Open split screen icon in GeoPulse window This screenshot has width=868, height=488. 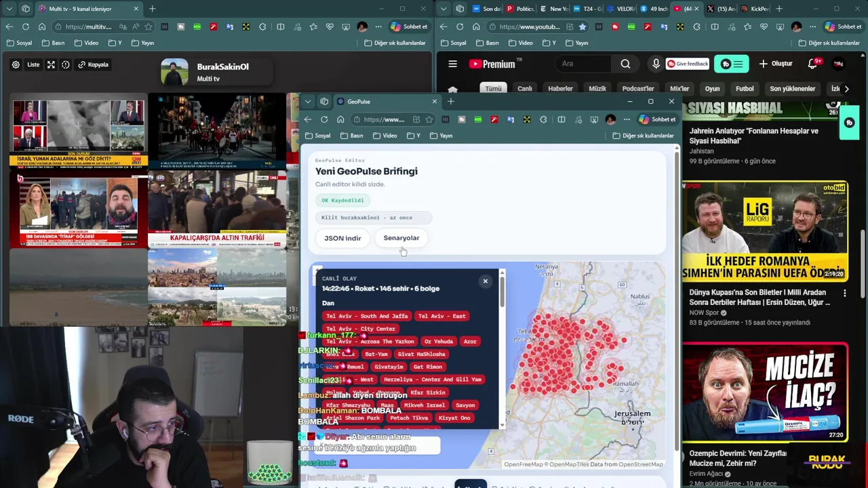coord(561,119)
